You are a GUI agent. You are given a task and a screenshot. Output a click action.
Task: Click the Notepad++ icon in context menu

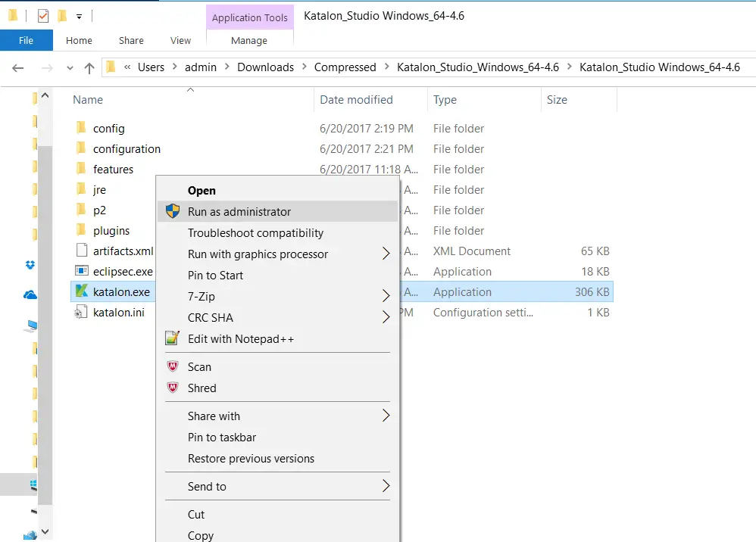(x=173, y=338)
